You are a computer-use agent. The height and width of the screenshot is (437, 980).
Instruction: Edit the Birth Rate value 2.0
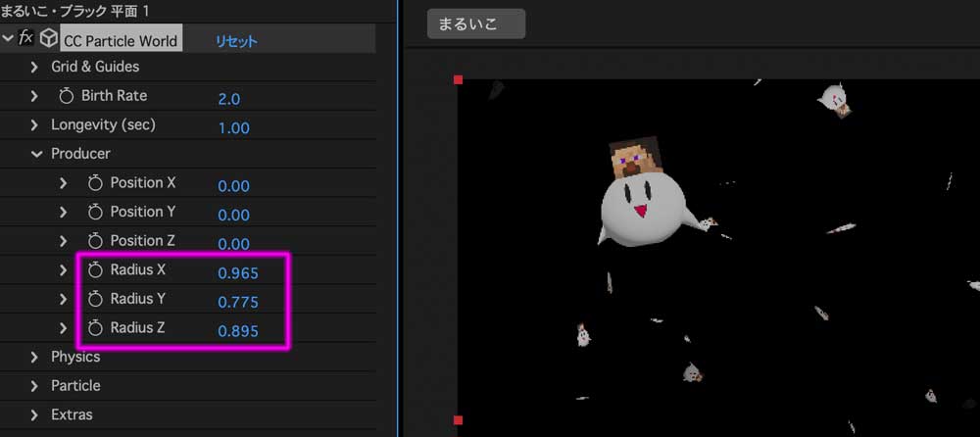click(x=228, y=99)
